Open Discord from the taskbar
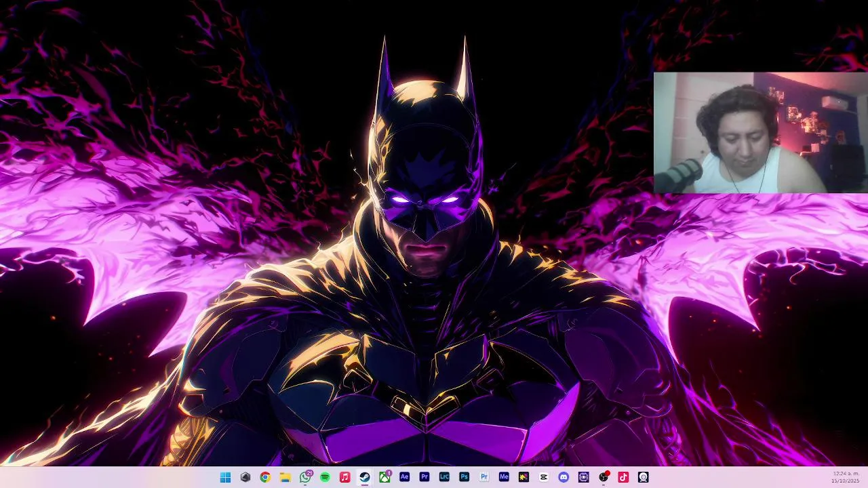 [564, 477]
